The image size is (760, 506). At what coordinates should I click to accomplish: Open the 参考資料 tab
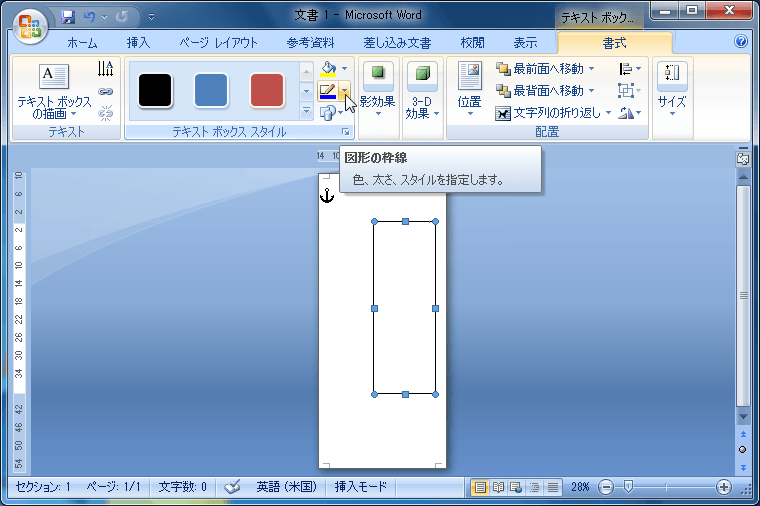pos(310,43)
